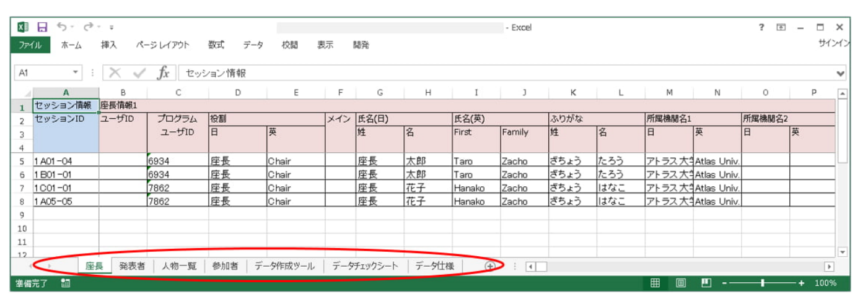Add a new sheet with plus icon

pyautogui.click(x=489, y=266)
